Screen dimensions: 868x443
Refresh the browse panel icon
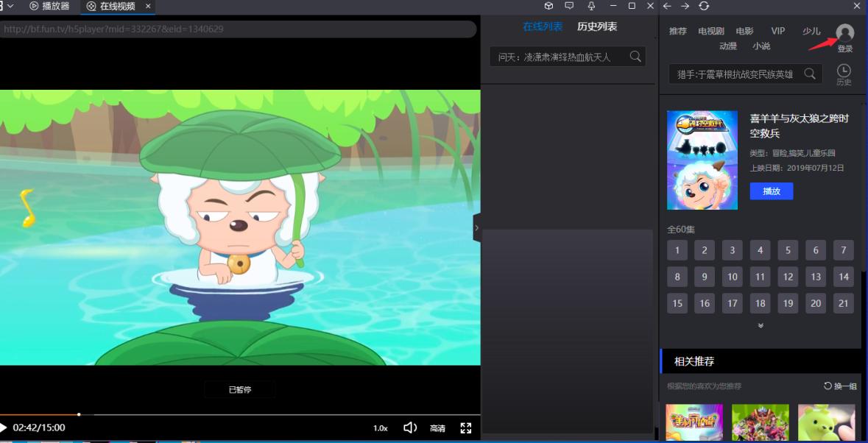[x=704, y=6]
